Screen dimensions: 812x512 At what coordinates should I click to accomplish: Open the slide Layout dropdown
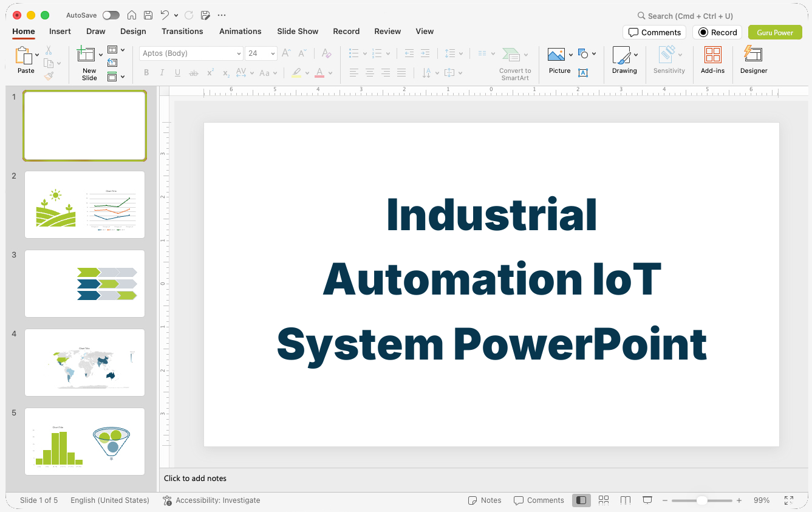point(116,50)
